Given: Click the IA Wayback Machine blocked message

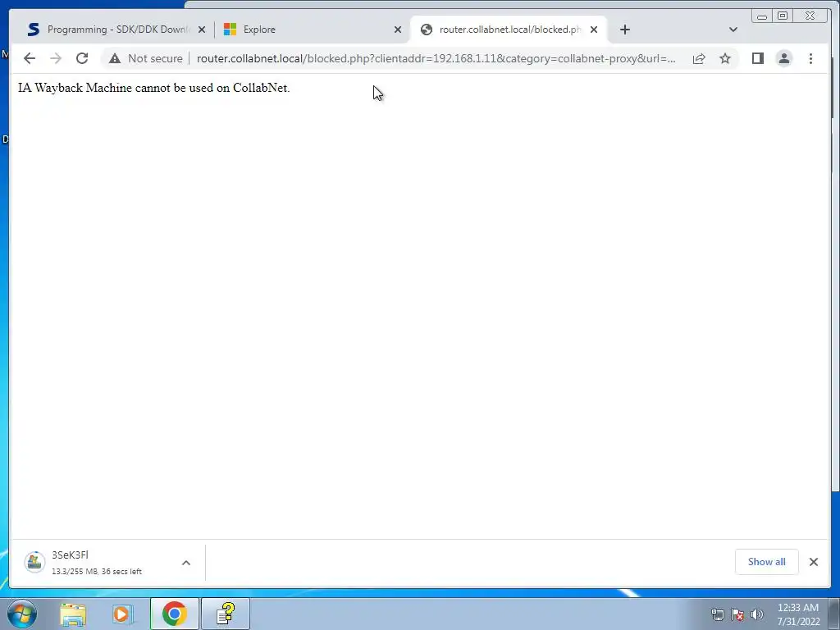Looking at the screenshot, I should tap(153, 88).
